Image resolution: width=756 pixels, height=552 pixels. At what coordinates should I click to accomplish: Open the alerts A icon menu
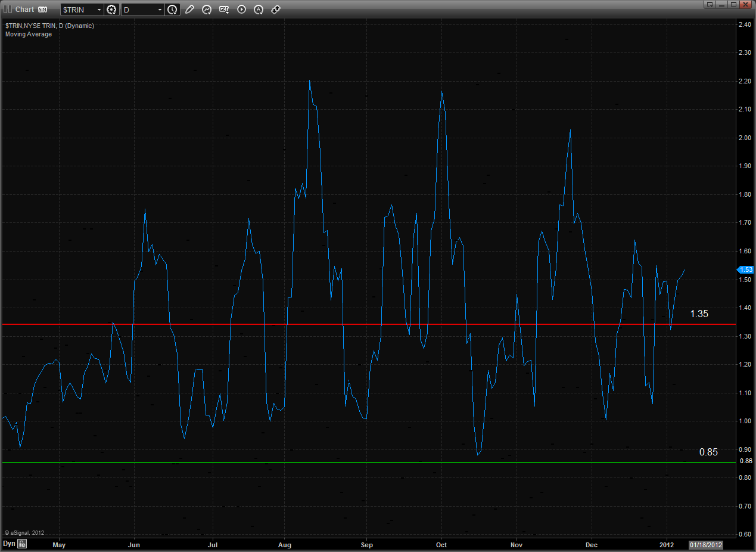click(x=259, y=10)
